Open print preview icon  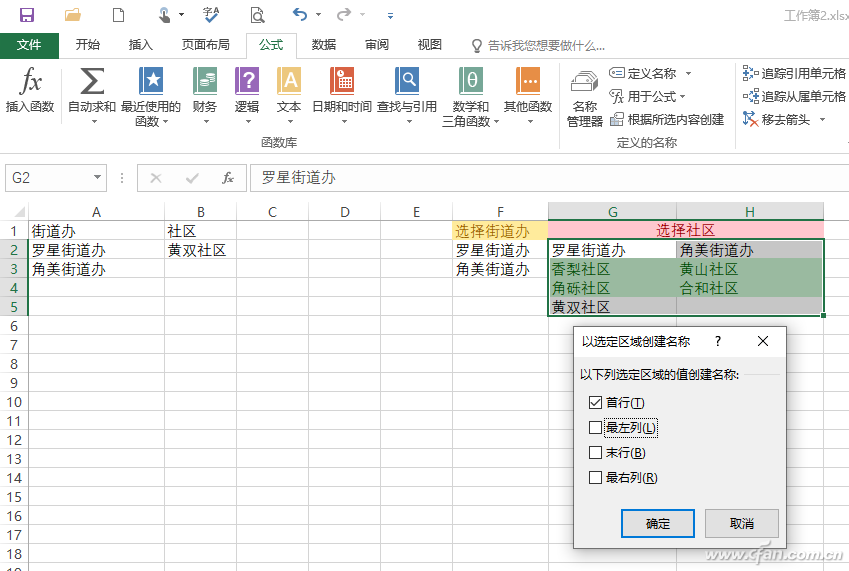[257, 15]
